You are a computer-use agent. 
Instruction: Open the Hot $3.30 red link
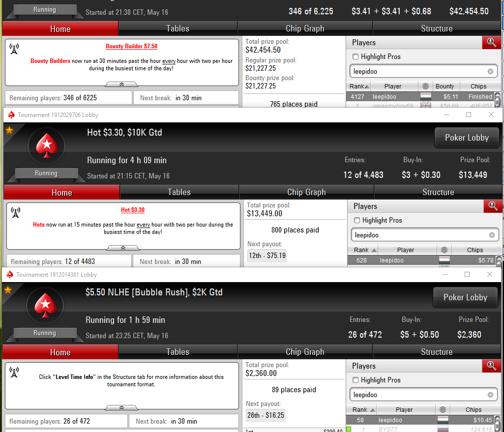133,210
